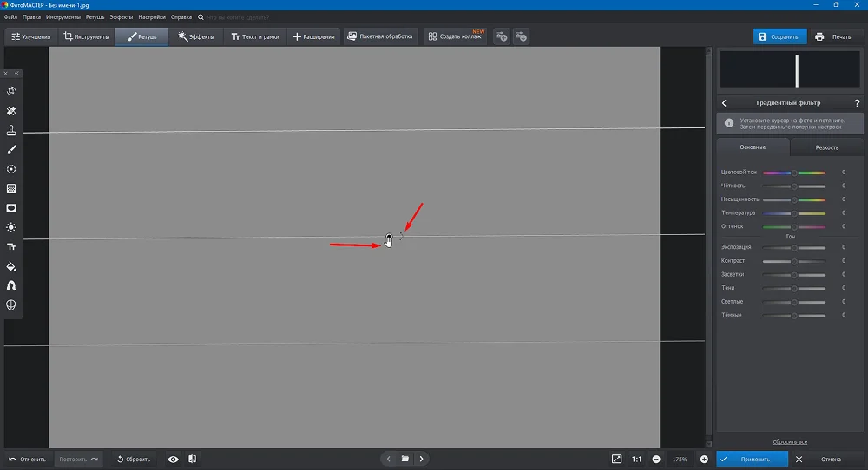Viewport: 868px width, 470px height.
Task: Open the Инструменты menu in menu bar
Action: click(x=63, y=17)
